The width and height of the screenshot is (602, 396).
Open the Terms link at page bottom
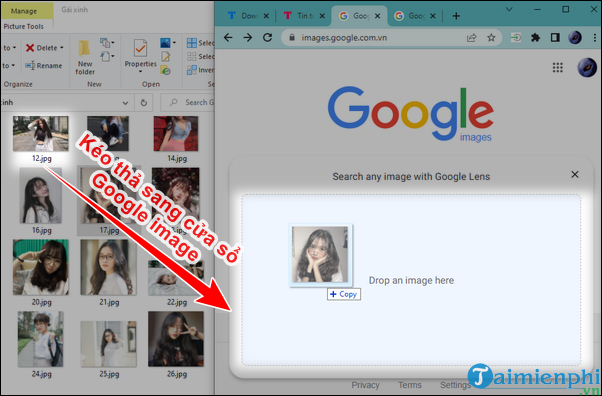tap(410, 385)
